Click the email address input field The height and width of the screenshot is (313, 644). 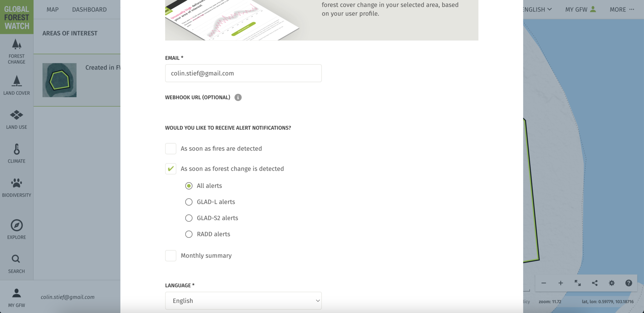243,73
